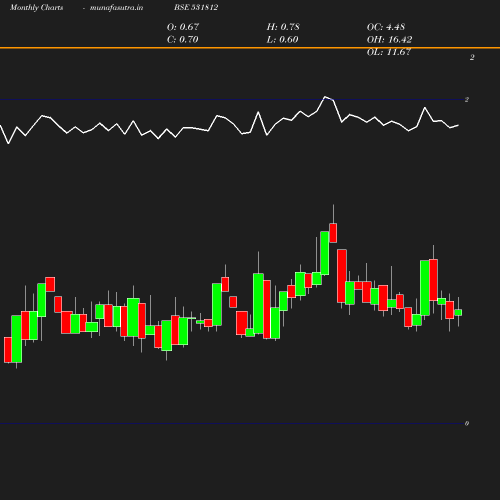Click the last green candle on the right
This screenshot has height=500, width=500.
(x=458, y=312)
